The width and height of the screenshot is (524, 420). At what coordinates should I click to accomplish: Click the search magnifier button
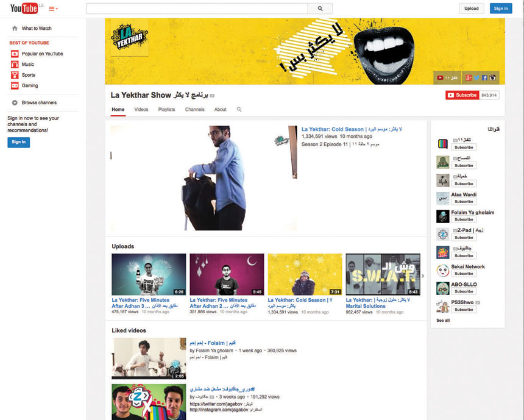320,9
